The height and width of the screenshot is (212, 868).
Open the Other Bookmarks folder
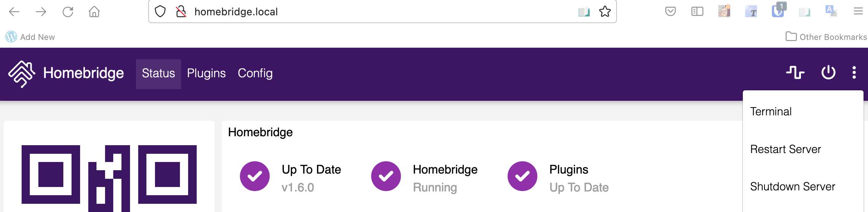pyautogui.click(x=826, y=37)
